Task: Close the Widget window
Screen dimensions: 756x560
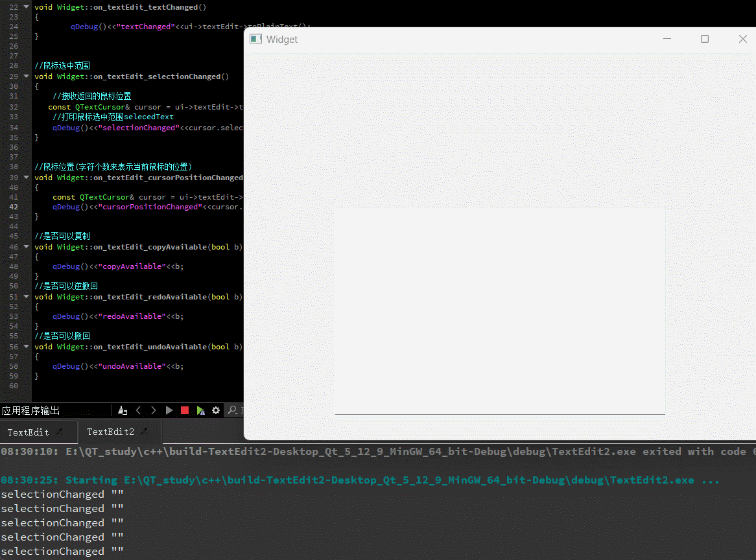Action: pos(742,39)
